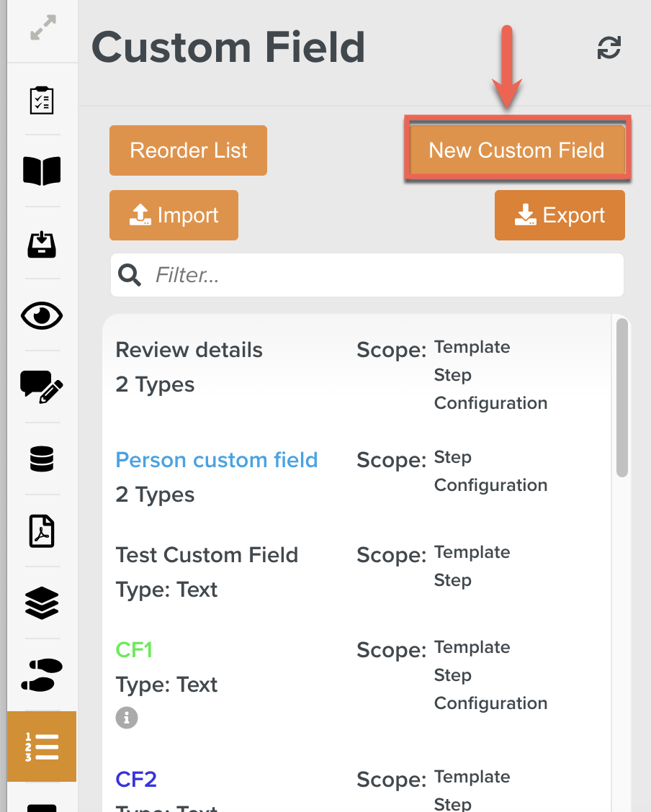This screenshot has height=812, width=651.
Task: Refresh the Custom Field list
Action: (609, 48)
